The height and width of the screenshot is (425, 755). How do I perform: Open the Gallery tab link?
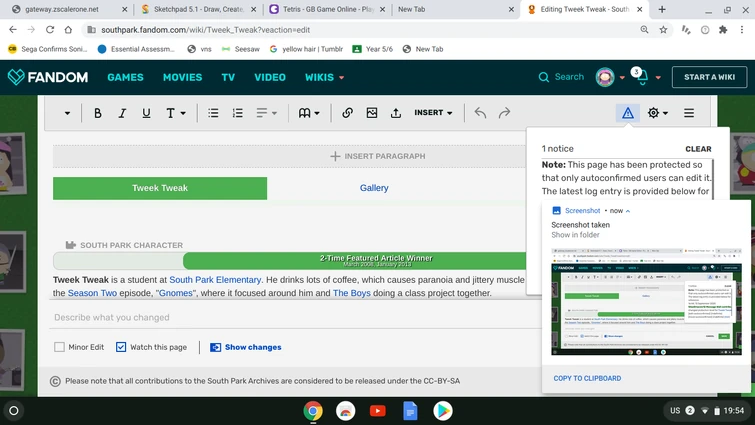(x=374, y=188)
